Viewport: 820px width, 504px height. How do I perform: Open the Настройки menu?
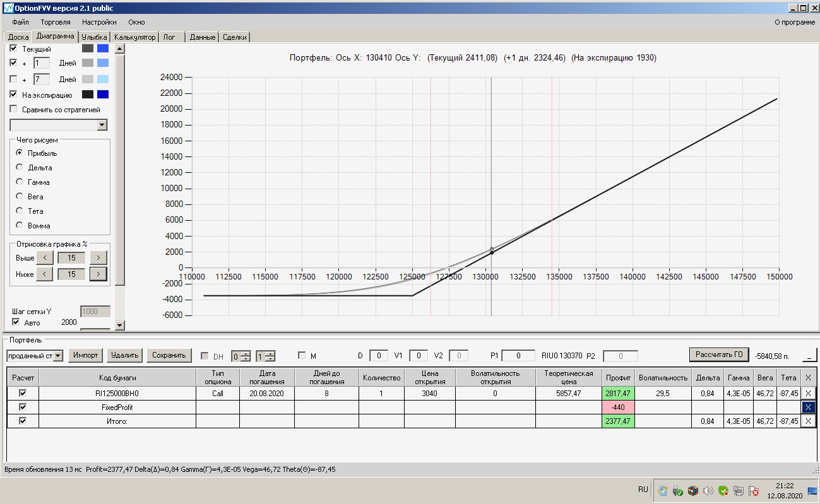coord(99,22)
